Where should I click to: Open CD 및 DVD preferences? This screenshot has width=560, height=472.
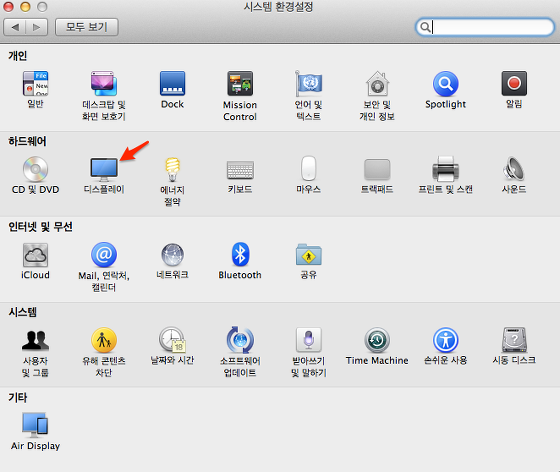point(35,169)
